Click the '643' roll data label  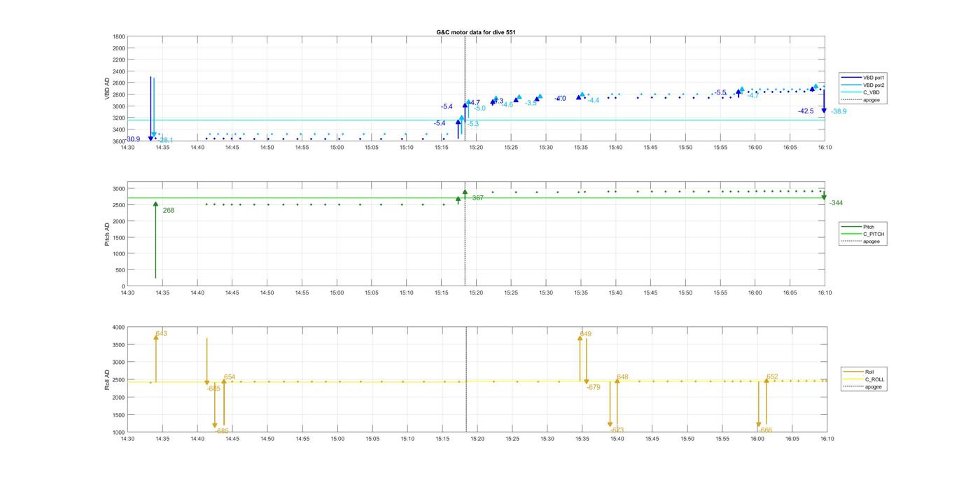[162, 334]
